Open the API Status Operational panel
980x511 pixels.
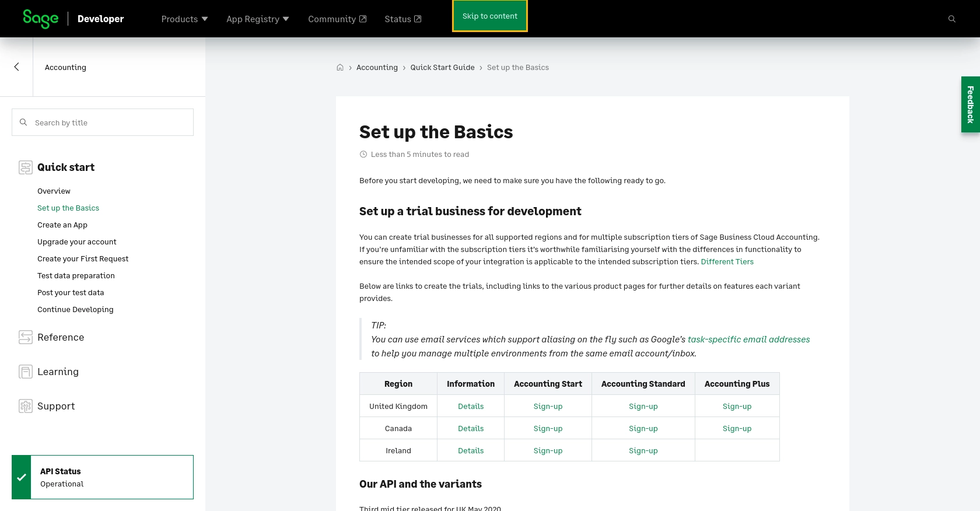(103, 477)
